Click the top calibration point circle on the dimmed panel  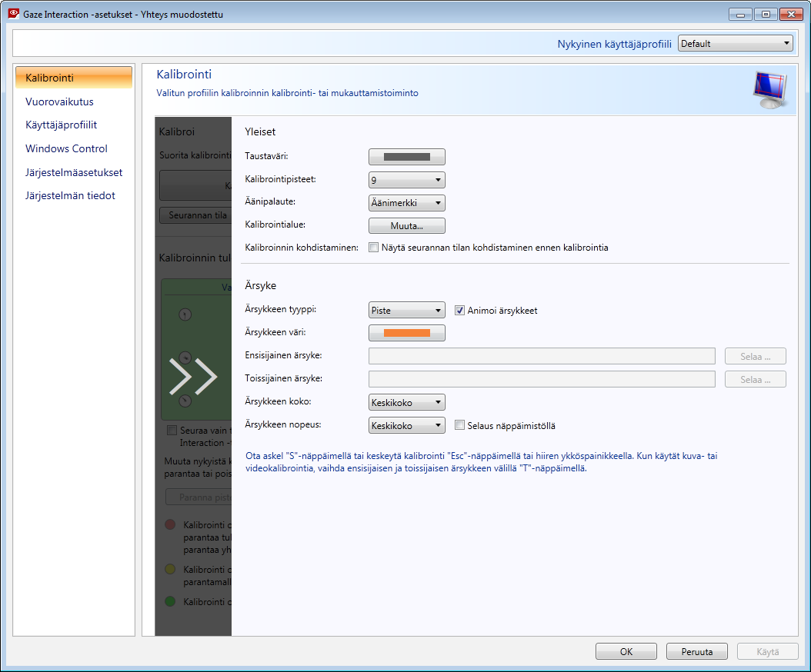(x=185, y=314)
